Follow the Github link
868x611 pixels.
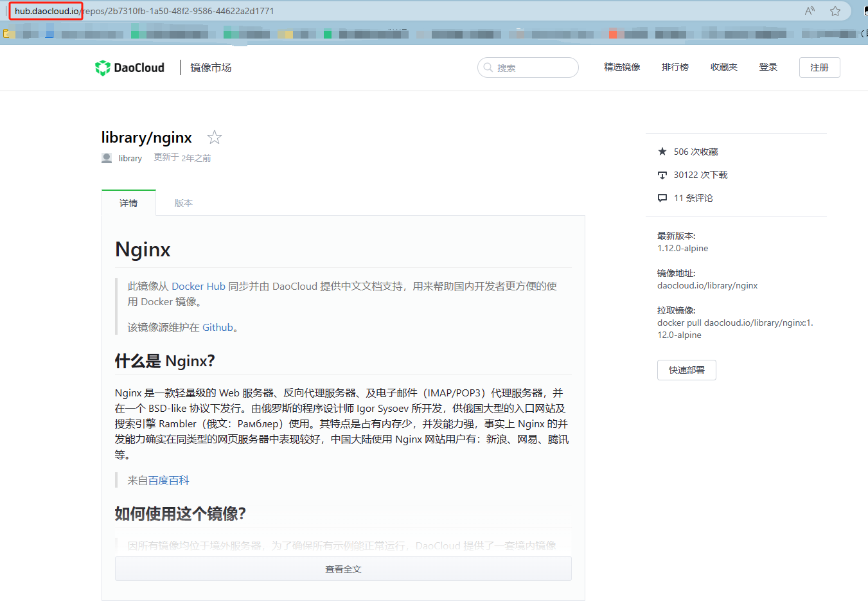218,328
